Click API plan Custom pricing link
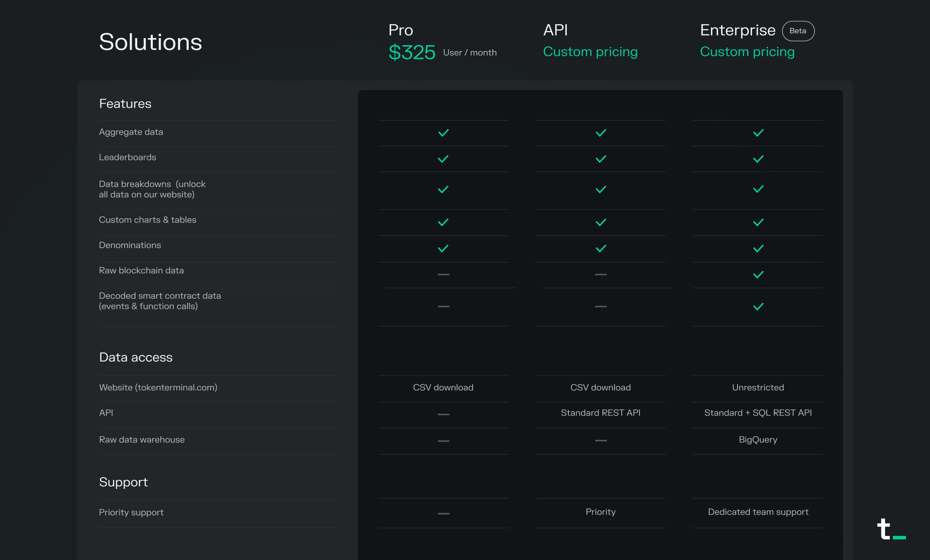Screen dimensions: 930x560 (x=590, y=52)
